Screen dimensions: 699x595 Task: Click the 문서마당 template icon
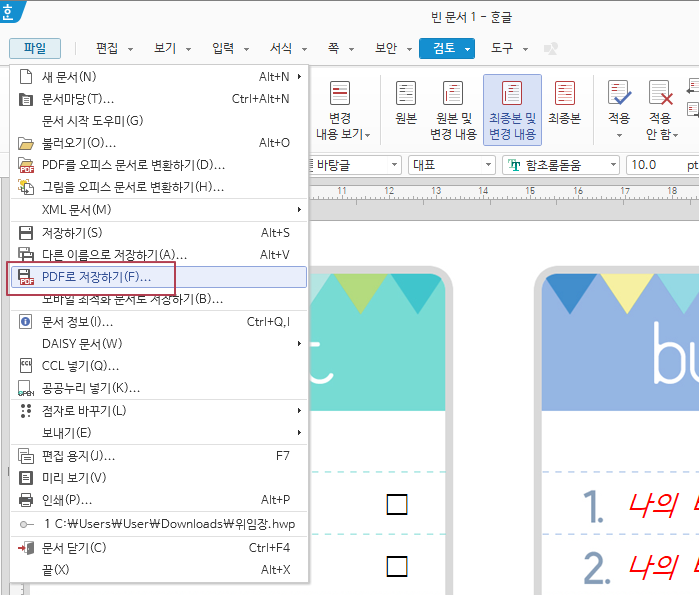click(26, 99)
